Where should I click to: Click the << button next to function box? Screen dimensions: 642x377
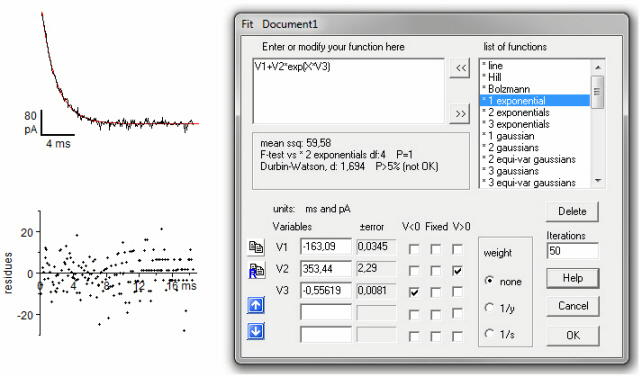click(460, 68)
